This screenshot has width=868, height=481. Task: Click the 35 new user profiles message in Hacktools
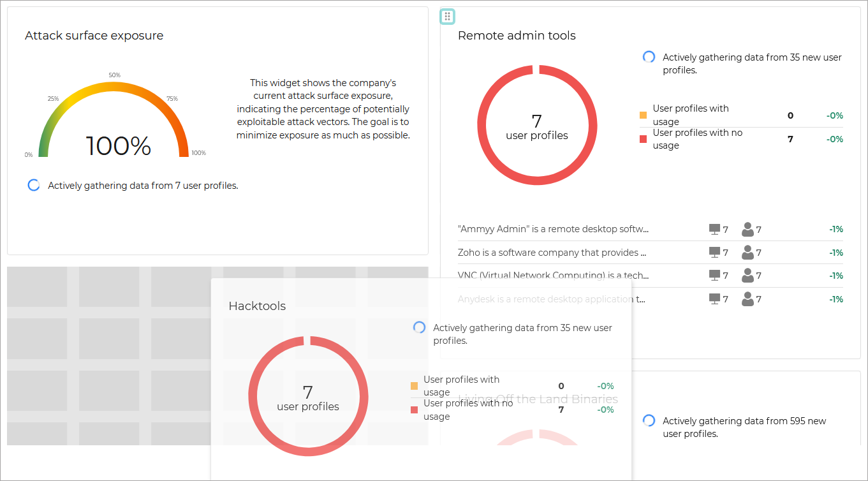pos(522,334)
